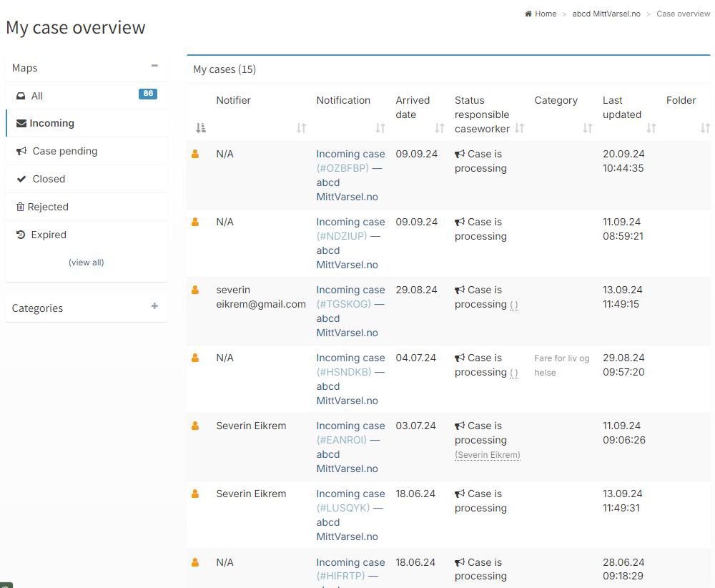
Task: Click person icon for case #LUSQYK
Action: [195, 494]
